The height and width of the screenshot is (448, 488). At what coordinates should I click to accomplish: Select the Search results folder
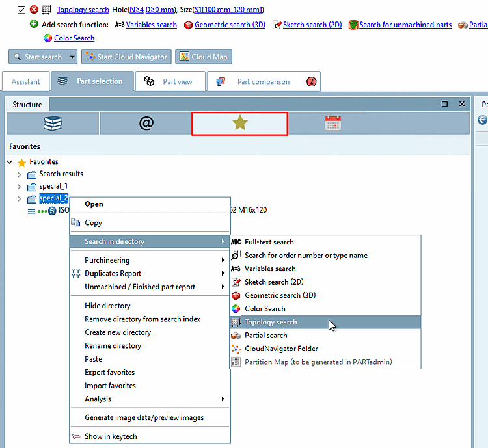(x=61, y=174)
